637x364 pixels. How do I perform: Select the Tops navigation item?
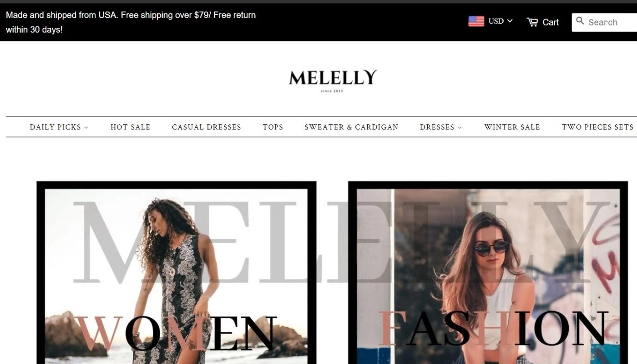click(x=273, y=127)
